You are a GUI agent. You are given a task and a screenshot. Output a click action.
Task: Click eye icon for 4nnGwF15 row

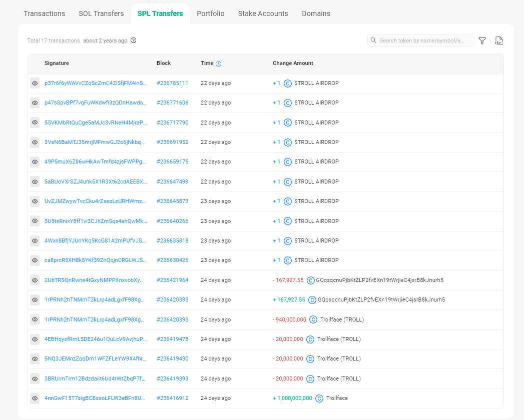tap(35, 398)
